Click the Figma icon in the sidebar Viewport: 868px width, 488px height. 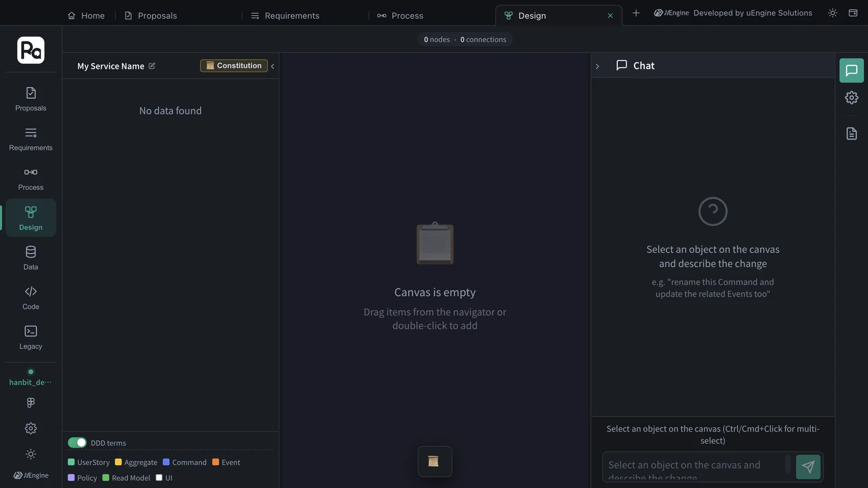(x=31, y=402)
